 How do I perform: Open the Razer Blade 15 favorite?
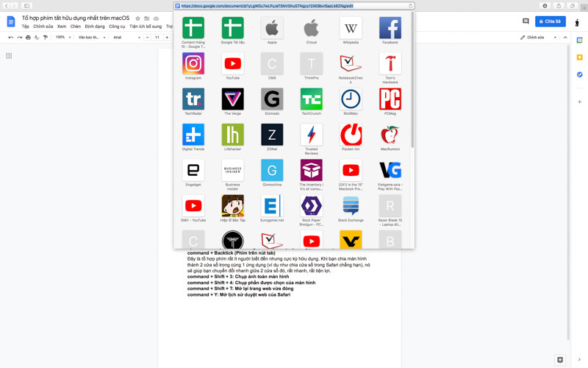click(390, 206)
